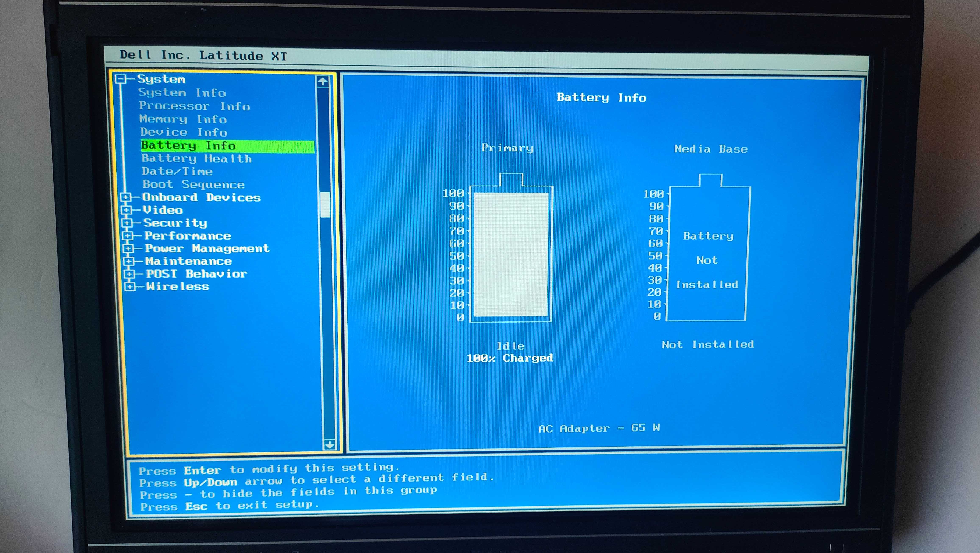Click the Press Enter to modify hint
980x553 pixels.
click(x=269, y=469)
